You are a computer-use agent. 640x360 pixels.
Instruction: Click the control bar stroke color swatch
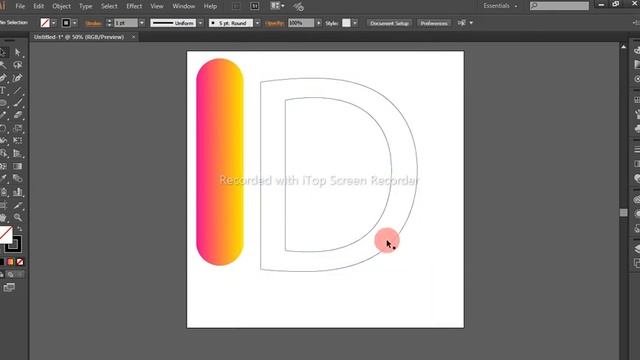(x=66, y=23)
